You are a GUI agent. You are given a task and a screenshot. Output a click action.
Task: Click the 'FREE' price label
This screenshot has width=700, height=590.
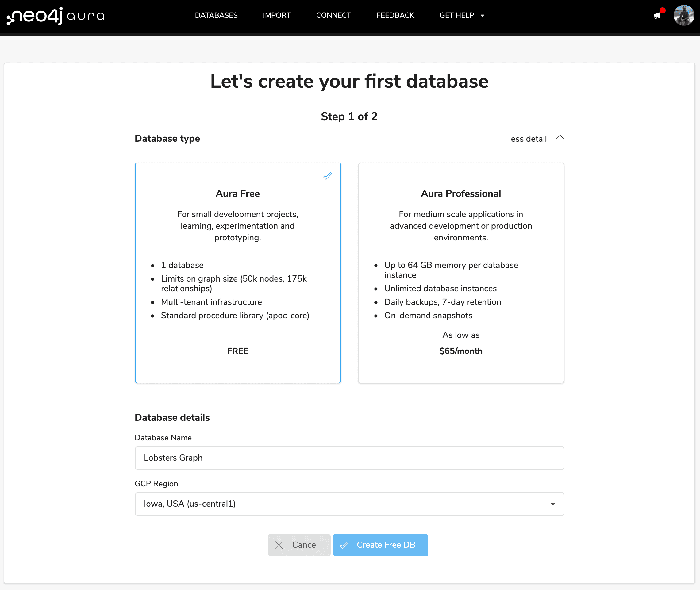[237, 351]
